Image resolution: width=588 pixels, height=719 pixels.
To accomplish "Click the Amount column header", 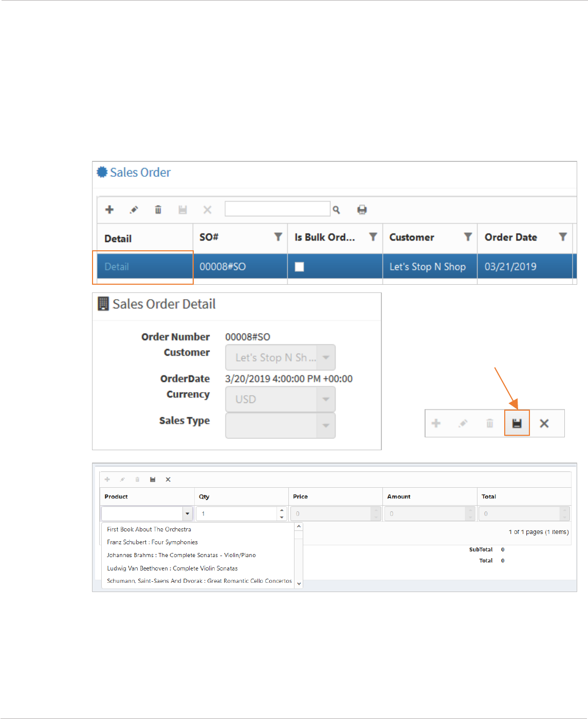I will (399, 496).
